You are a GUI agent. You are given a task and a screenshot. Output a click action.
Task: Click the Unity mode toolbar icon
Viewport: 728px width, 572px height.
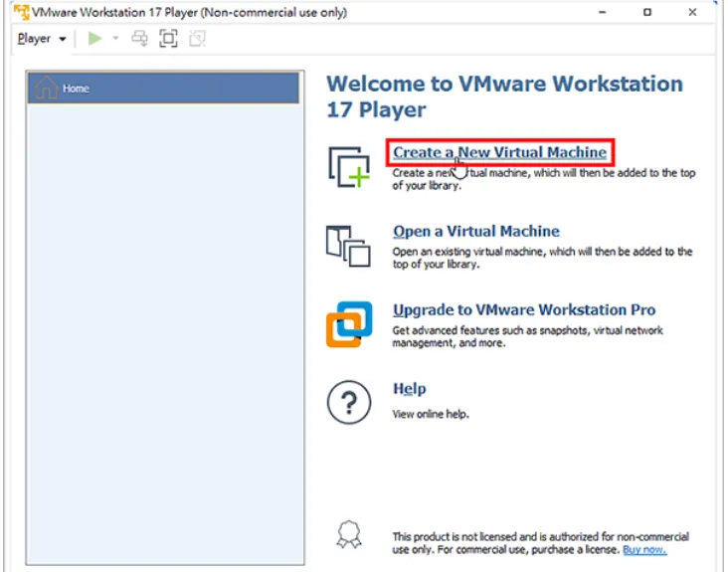(197, 39)
